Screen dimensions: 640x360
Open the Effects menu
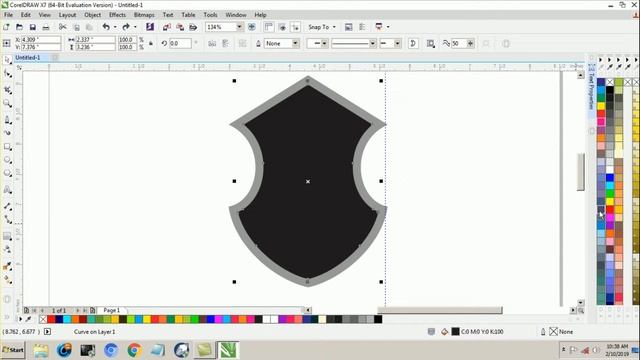pos(117,15)
